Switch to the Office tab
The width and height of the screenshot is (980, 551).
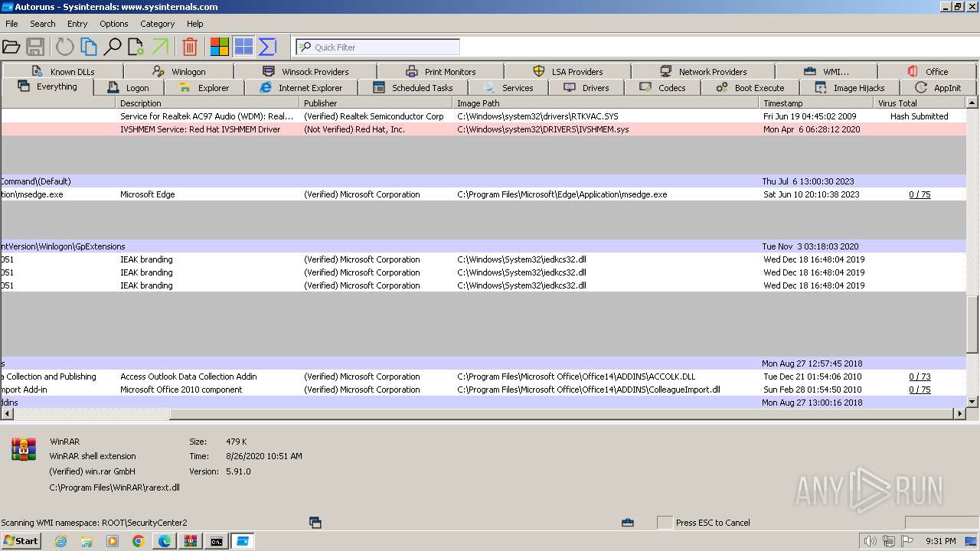tap(927, 71)
